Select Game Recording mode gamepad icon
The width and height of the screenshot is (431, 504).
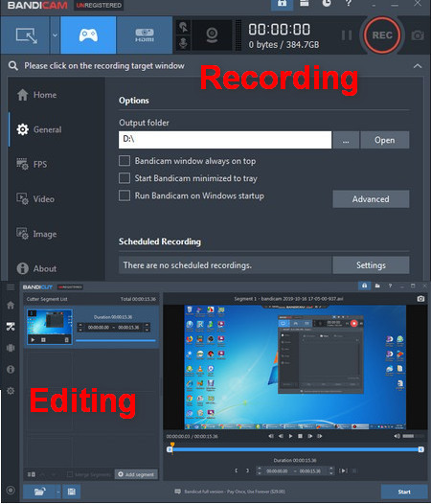[x=88, y=35]
